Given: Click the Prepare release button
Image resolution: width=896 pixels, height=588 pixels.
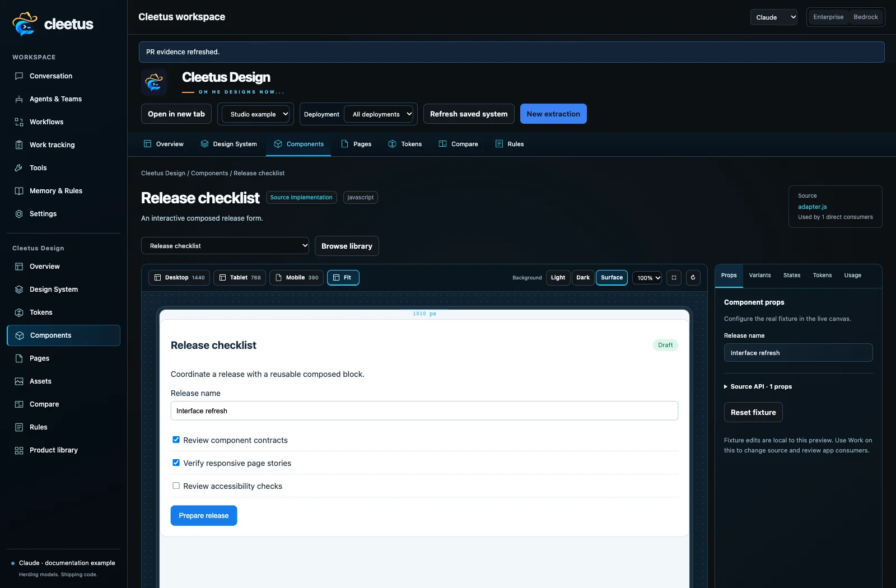Looking at the screenshot, I should click(x=204, y=516).
